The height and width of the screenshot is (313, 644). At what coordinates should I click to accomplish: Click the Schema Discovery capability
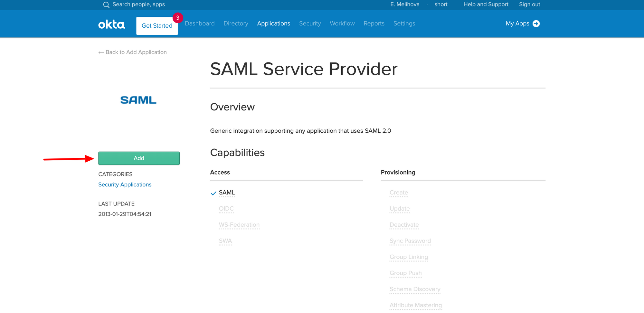point(415,289)
